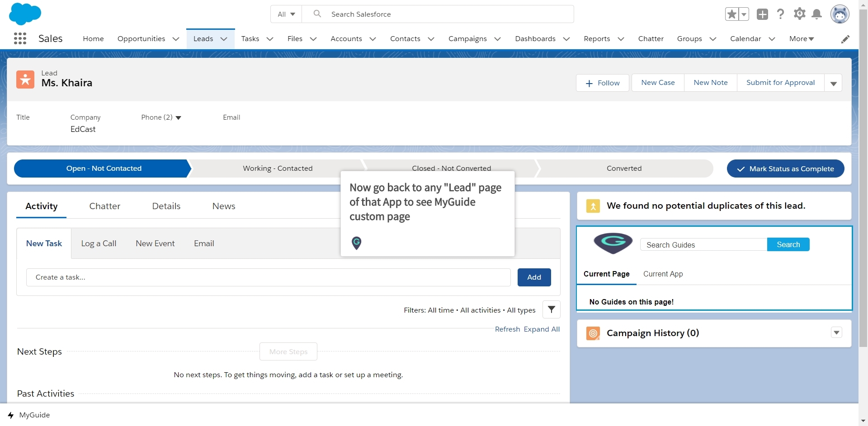Select the Converted path stage
868x426 pixels.
624,169
